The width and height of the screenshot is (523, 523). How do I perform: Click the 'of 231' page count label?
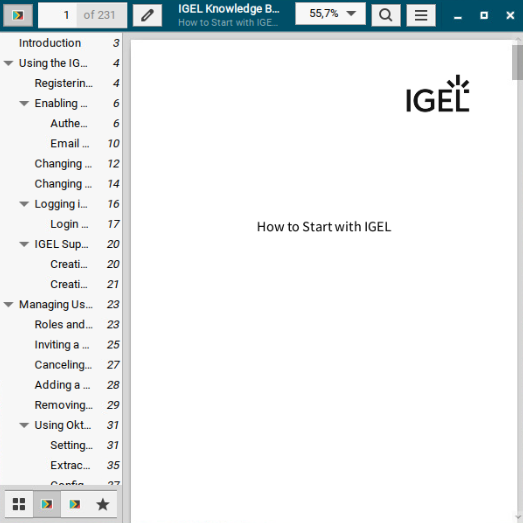[99, 15]
